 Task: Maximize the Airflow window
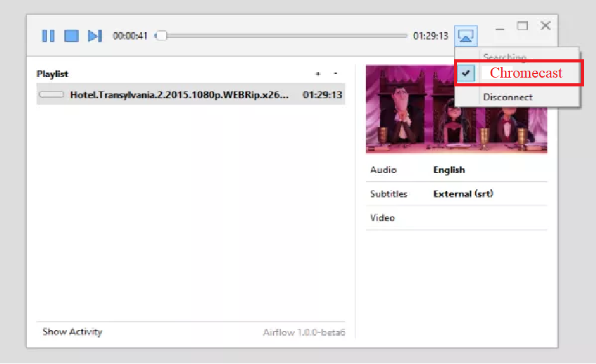523,26
